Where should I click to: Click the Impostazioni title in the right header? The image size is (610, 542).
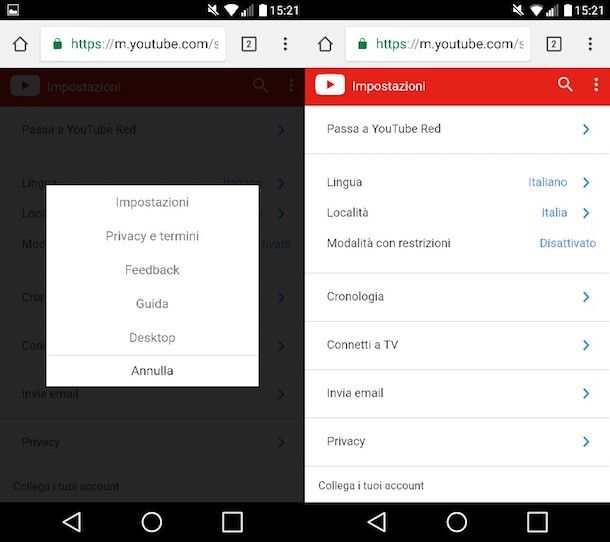[x=388, y=86]
